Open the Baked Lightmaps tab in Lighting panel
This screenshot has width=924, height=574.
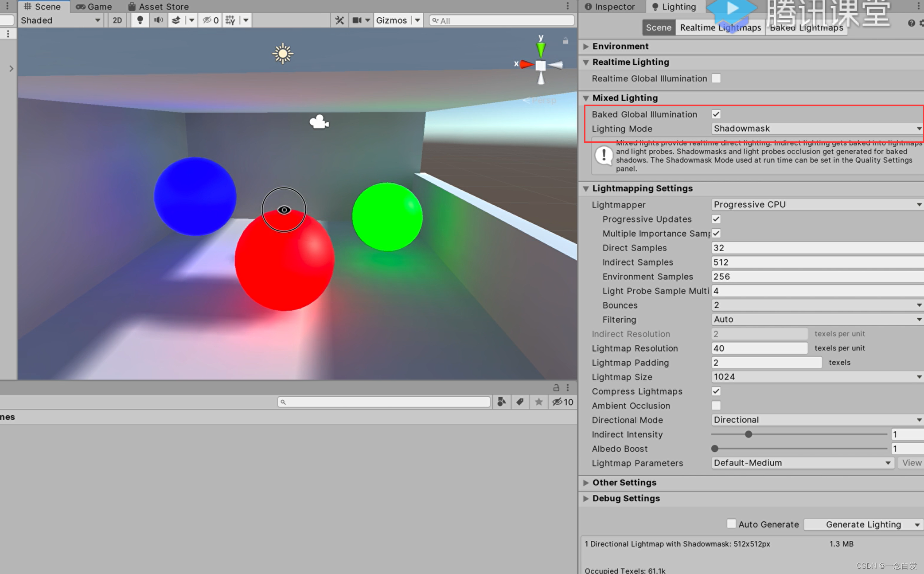click(806, 27)
